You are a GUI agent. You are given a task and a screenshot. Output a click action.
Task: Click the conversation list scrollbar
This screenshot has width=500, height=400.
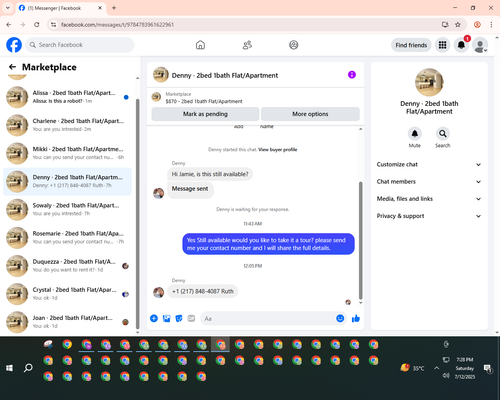coord(137,213)
